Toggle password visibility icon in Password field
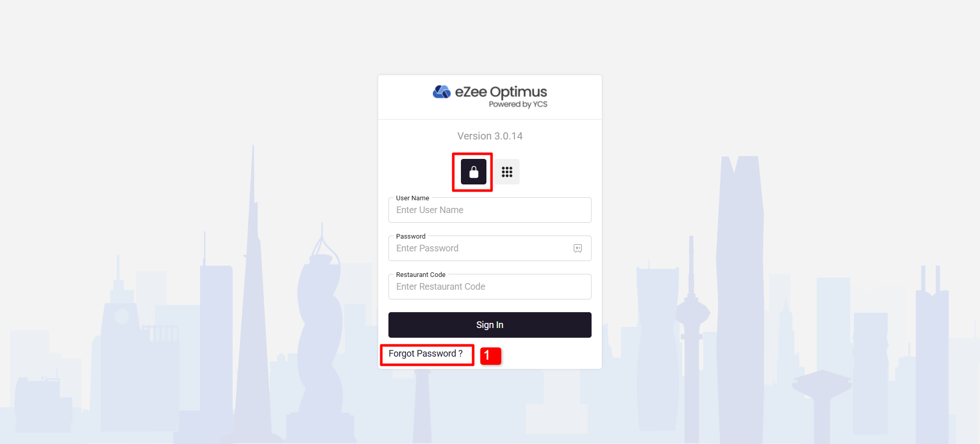Image resolution: width=980 pixels, height=444 pixels. (578, 248)
